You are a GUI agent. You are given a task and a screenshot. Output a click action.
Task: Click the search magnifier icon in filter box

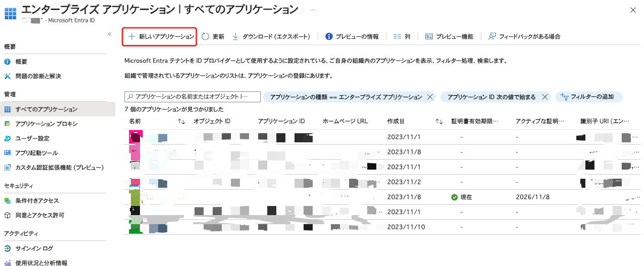click(x=130, y=97)
